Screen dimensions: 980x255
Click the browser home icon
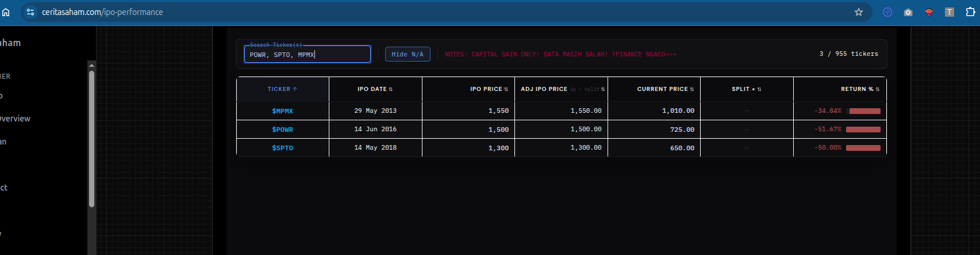coord(6,12)
